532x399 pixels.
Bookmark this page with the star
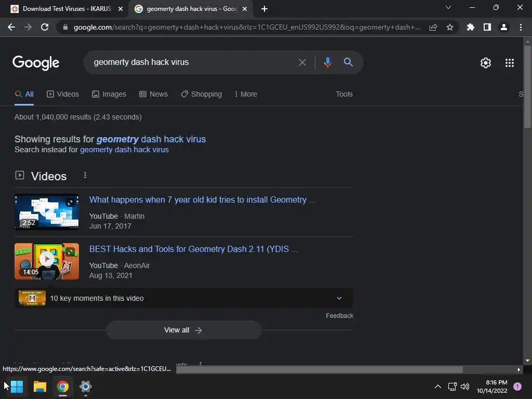pyautogui.click(x=450, y=27)
